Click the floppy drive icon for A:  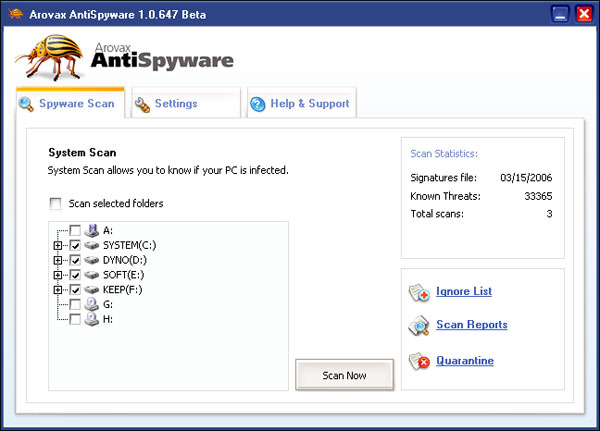pyautogui.click(x=91, y=230)
